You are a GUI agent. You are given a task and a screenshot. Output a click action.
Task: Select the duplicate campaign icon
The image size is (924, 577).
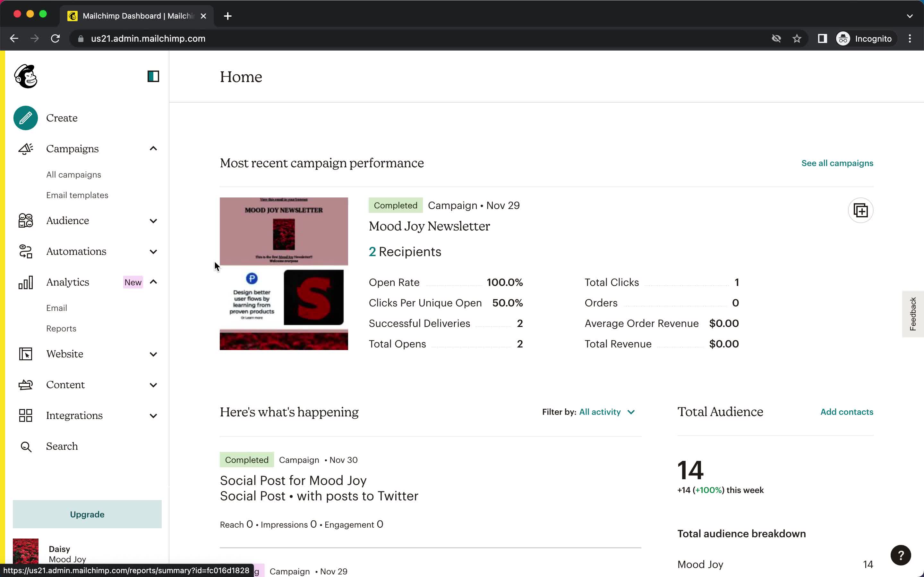[860, 210]
